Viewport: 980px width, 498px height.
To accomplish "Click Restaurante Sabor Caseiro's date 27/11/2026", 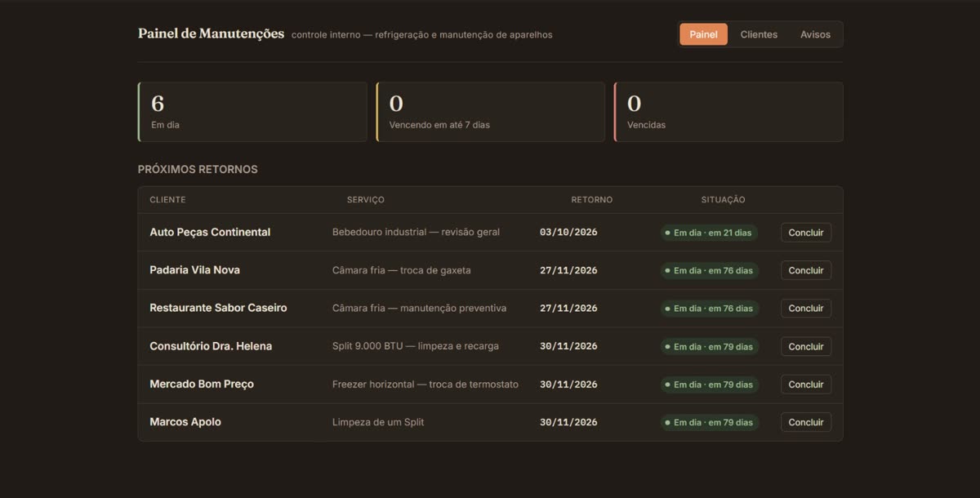I will [x=568, y=308].
